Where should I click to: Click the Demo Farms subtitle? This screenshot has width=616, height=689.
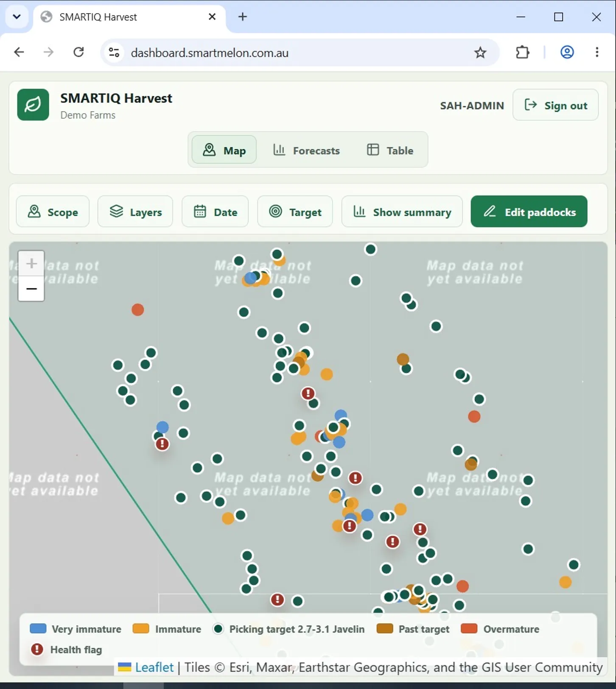point(88,115)
